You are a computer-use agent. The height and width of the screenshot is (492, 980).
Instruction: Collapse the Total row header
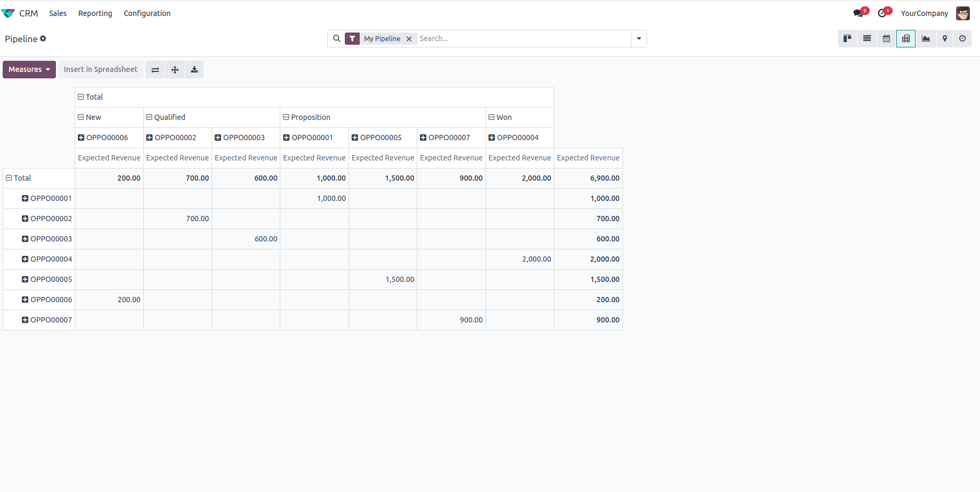(39, 178)
